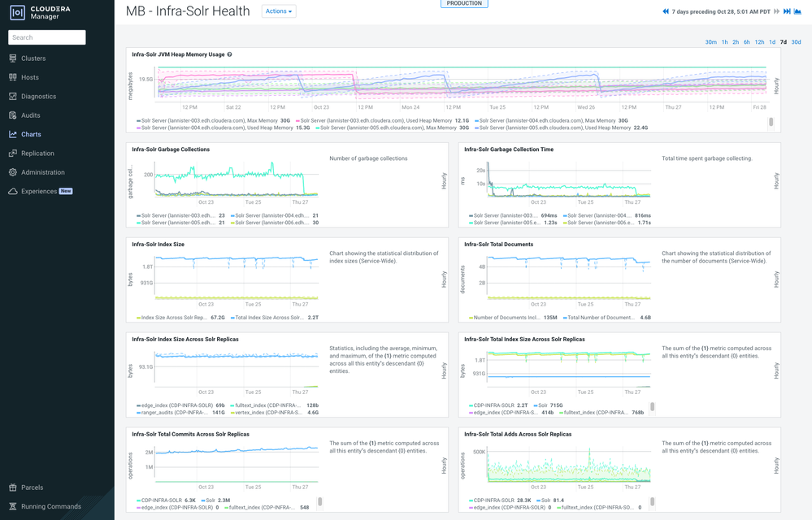The image size is (812, 520).
Task: Jump to the current time
Action: tap(787, 11)
